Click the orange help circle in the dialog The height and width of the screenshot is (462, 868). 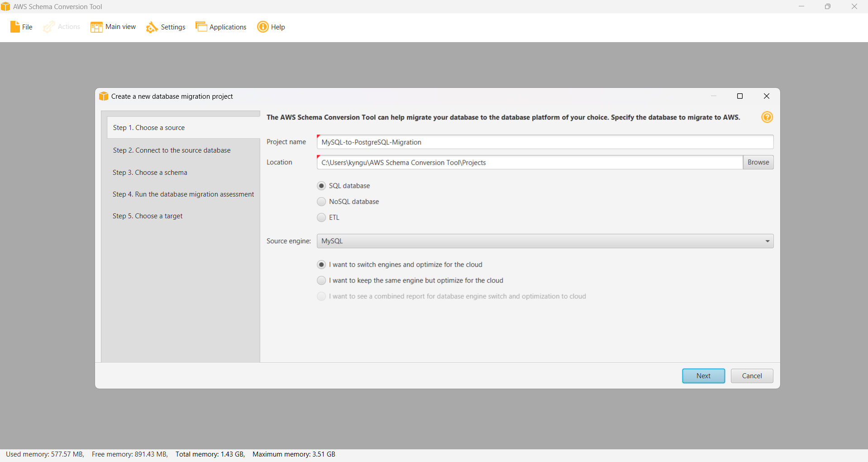(767, 117)
